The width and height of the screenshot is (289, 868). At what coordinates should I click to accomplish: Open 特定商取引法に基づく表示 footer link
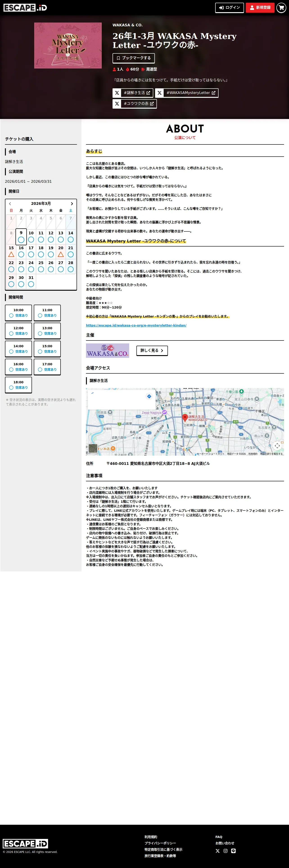tap(163, 850)
